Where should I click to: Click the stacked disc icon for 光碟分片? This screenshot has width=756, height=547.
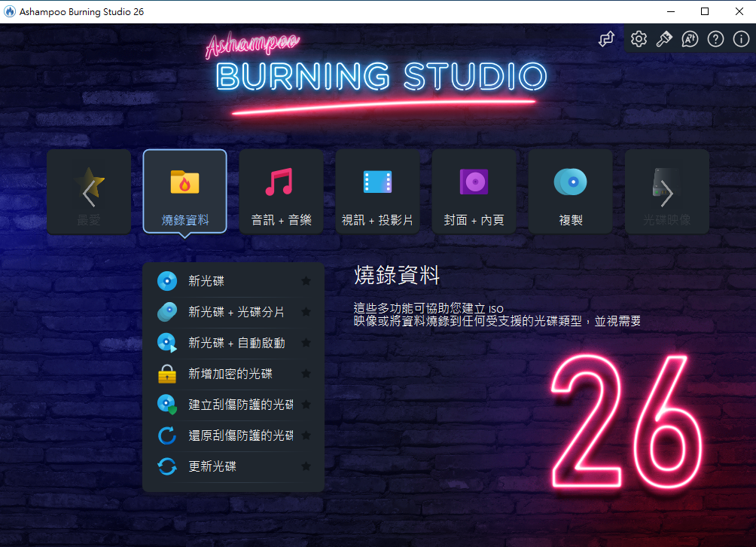click(167, 312)
